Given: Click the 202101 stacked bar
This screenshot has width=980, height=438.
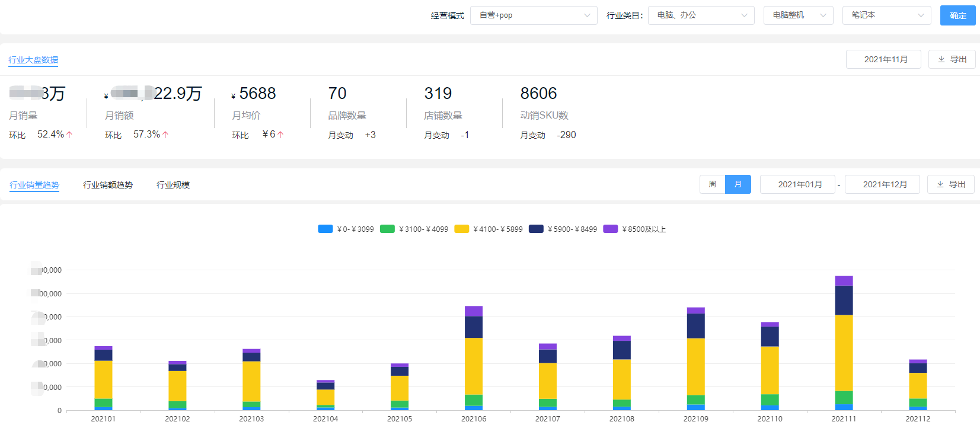Looking at the screenshot, I should pyautogui.click(x=103, y=378).
